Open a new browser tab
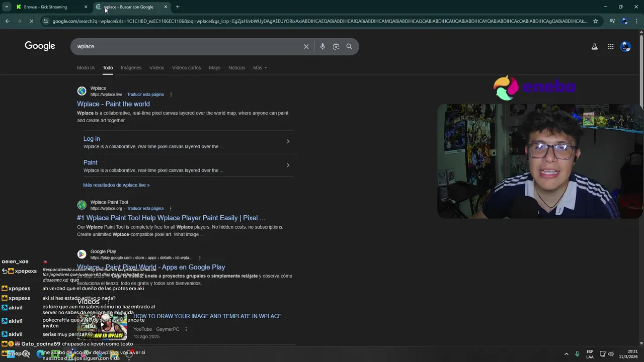This screenshot has height=362, width=644. point(178,7)
